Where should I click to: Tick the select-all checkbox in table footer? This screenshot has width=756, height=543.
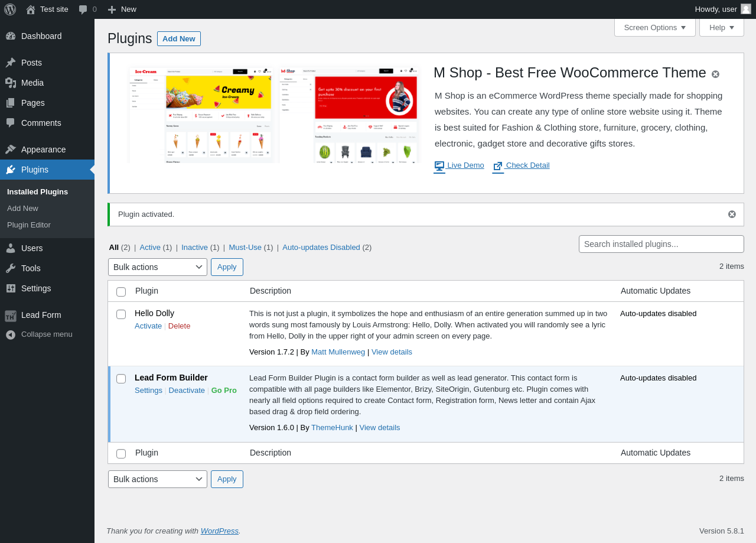(x=121, y=454)
